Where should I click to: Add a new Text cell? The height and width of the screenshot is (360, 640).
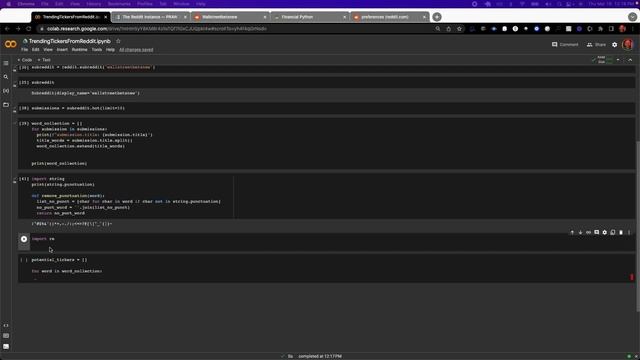coord(44,60)
